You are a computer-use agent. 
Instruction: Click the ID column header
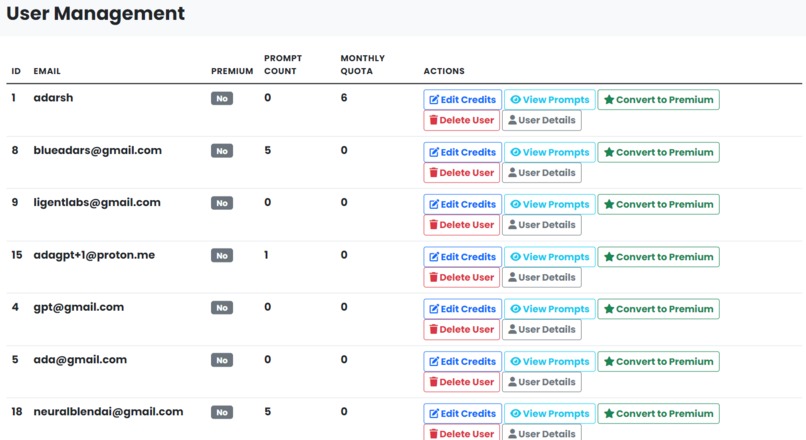(x=16, y=71)
